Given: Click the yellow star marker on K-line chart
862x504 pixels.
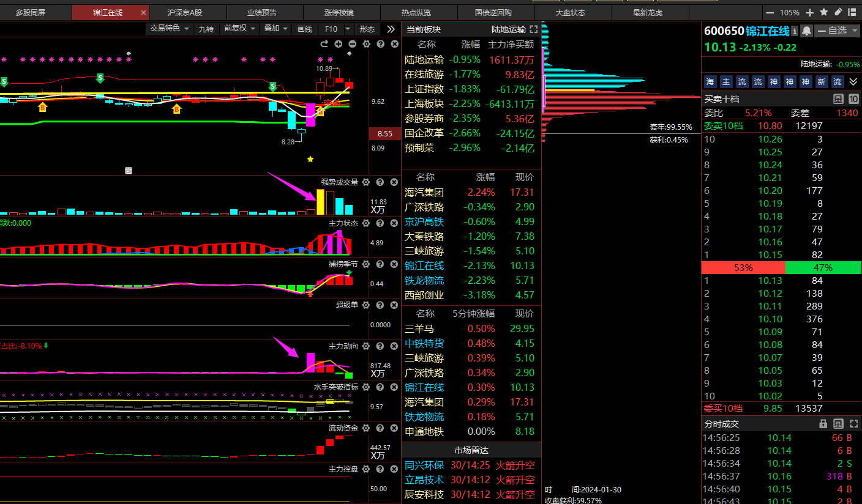Looking at the screenshot, I should 310,159.
